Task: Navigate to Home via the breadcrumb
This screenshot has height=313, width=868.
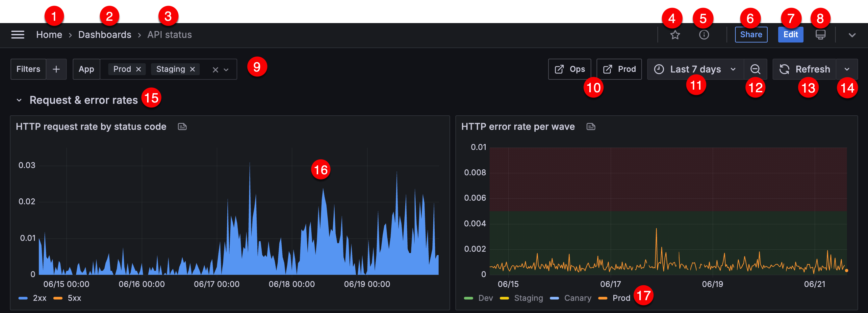Action: [x=49, y=34]
